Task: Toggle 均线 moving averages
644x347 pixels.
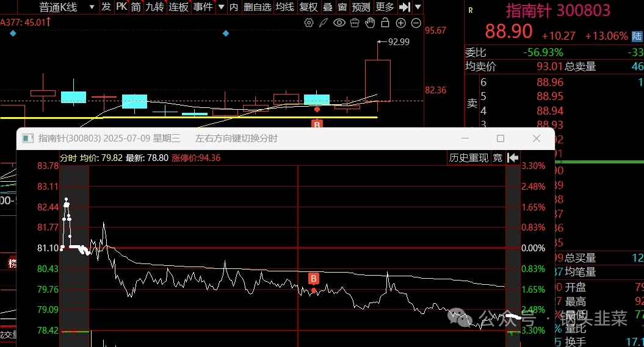Action: (284, 7)
